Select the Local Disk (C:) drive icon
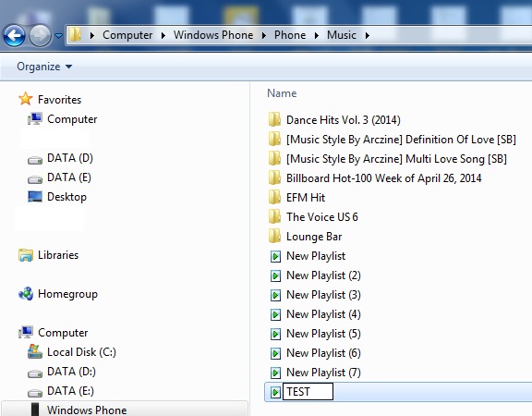This screenshot has width=532, height=416. 35,352
